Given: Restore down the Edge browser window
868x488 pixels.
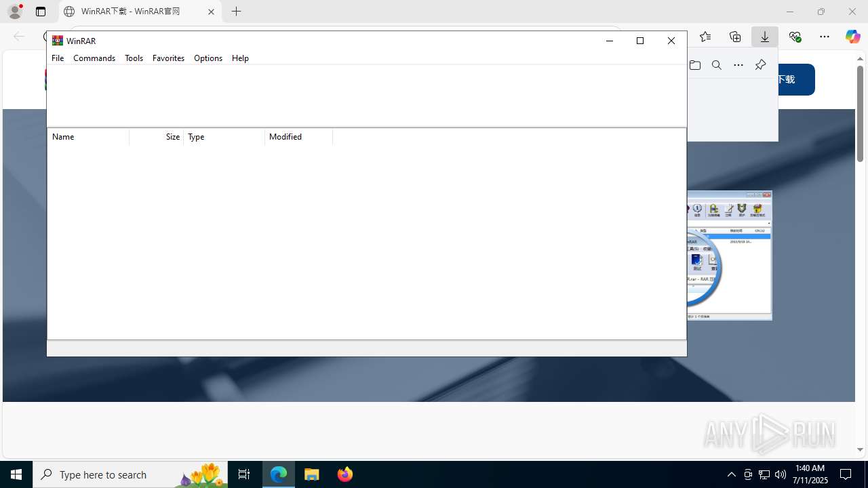Looking at the screenshot, I should 821,12.
